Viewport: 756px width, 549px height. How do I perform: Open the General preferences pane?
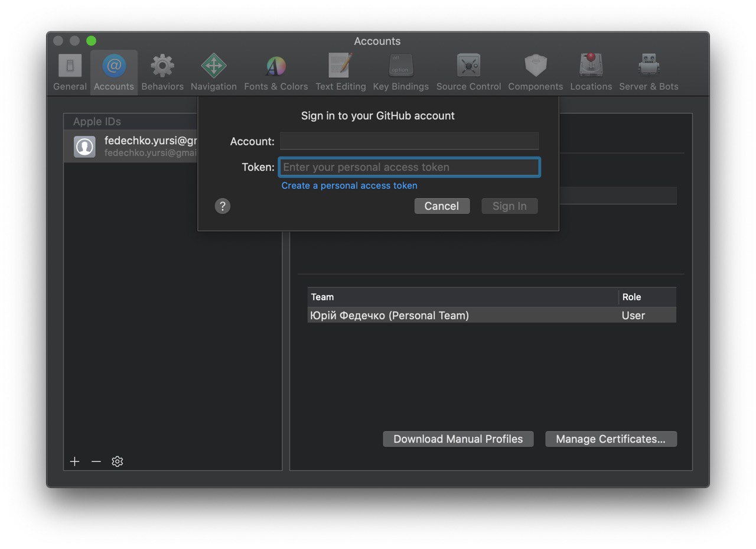pyautogui.click(x=70, y=72)
